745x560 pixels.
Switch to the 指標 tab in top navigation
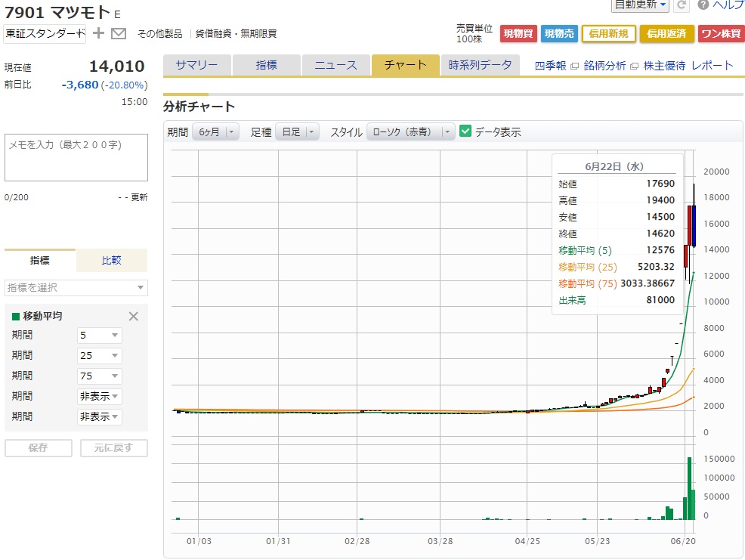click(266, 65)
